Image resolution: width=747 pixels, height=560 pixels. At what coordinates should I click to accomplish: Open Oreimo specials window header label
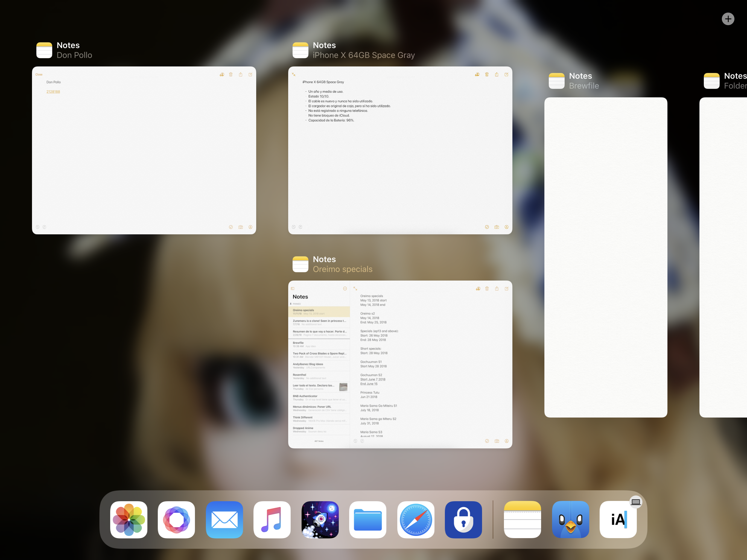(x=342, y=269)
